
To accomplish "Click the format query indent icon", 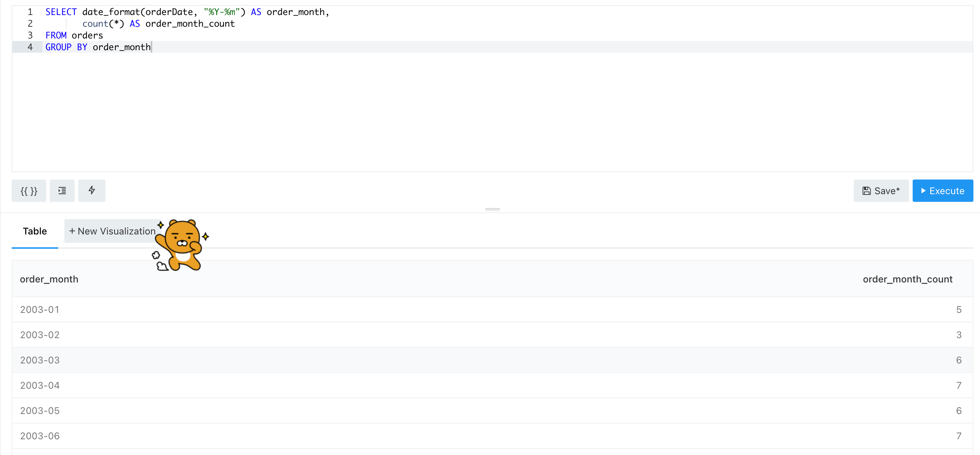I will pos(62,191).
